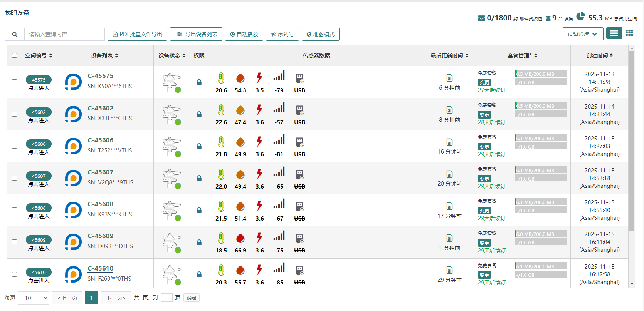
Task: Sort by 最后更新时间 column header
Action: click(449, 55)
